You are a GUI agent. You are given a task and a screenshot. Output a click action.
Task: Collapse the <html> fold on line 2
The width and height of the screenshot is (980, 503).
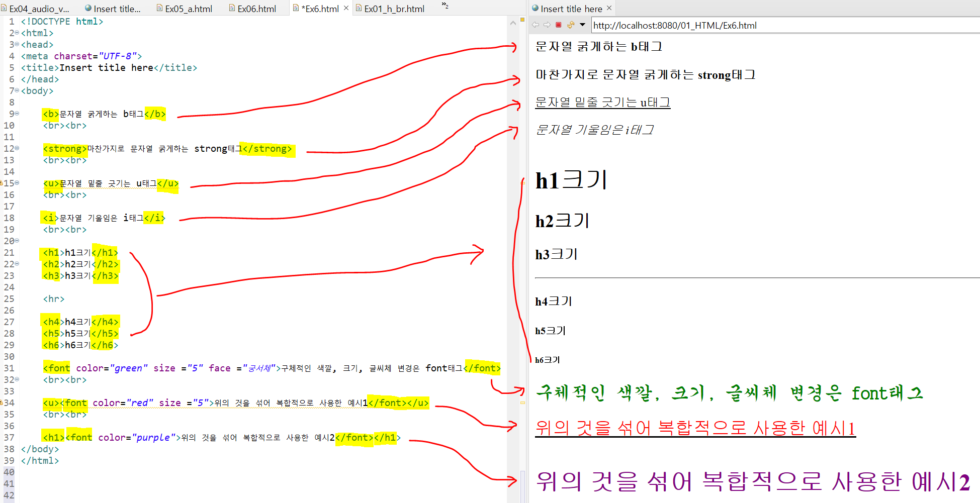[x=17, y=33]
